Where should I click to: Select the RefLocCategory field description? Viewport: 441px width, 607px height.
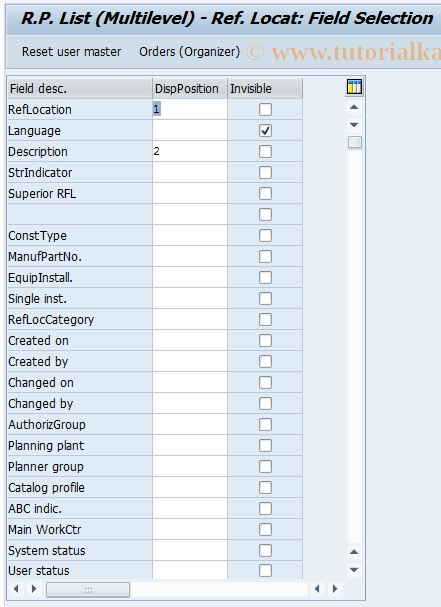80,319
